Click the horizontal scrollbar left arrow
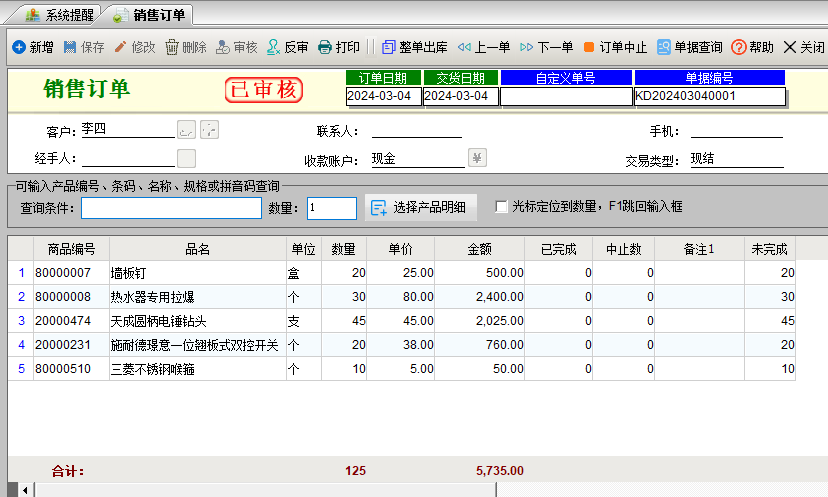 25,490
